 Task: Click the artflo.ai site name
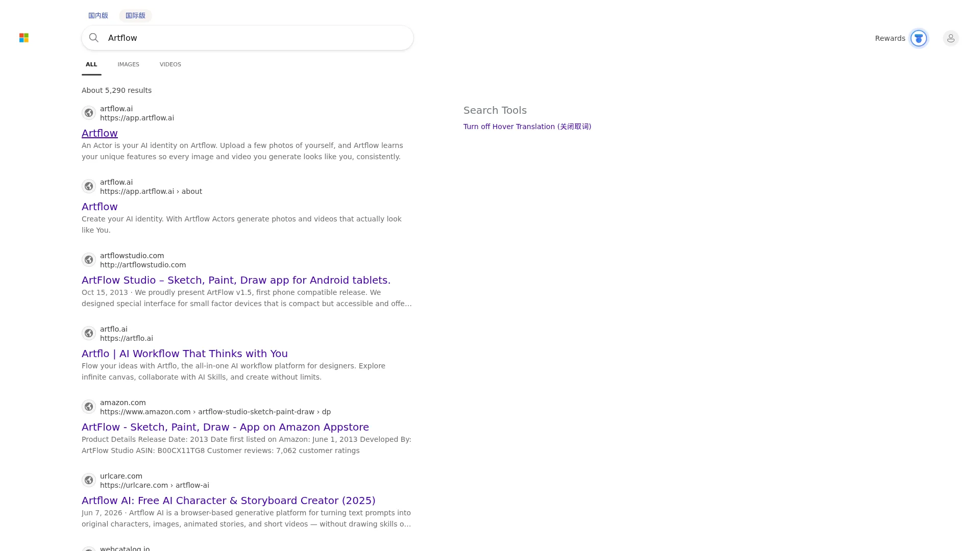click(114, 329)
